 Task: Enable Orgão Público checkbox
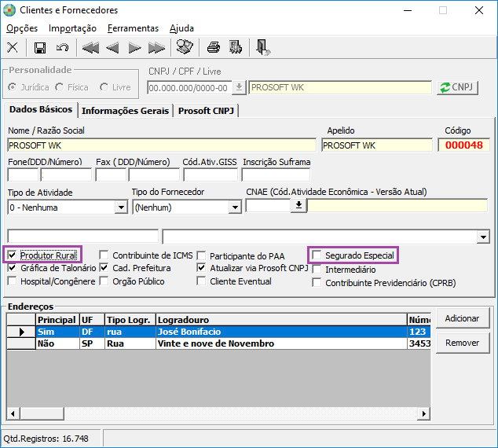(104, 281)
